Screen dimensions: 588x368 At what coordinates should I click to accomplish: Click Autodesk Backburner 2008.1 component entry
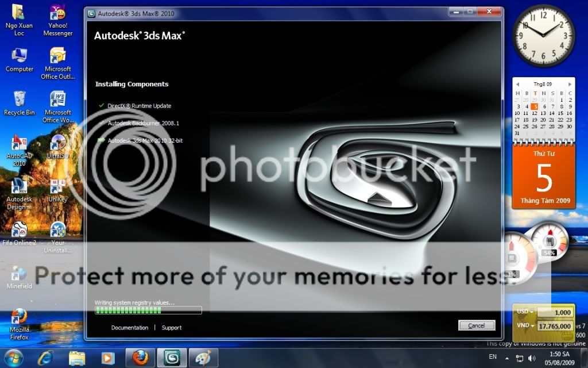[143, 123]
